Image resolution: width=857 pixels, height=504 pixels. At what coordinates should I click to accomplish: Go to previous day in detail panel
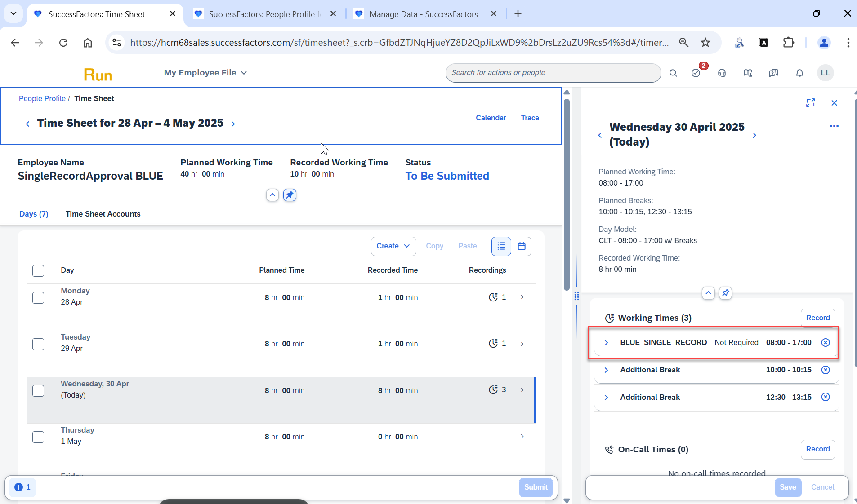[x=600, y=135]
